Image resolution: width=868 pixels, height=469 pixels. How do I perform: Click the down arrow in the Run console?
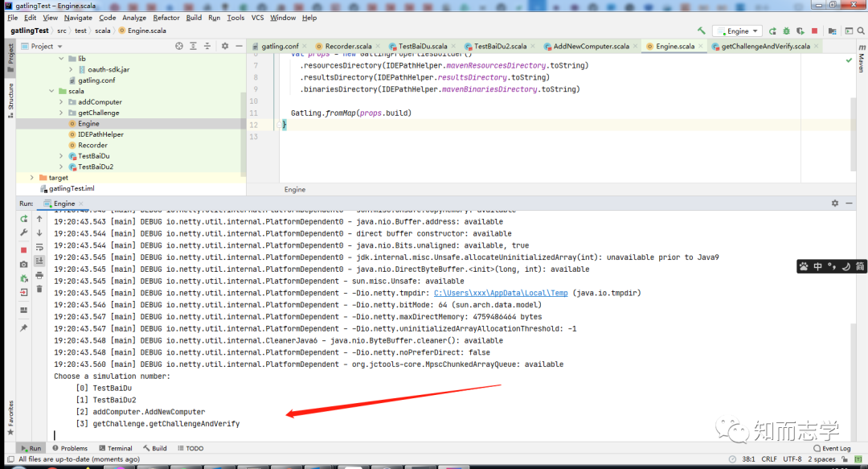pos(39,232)
